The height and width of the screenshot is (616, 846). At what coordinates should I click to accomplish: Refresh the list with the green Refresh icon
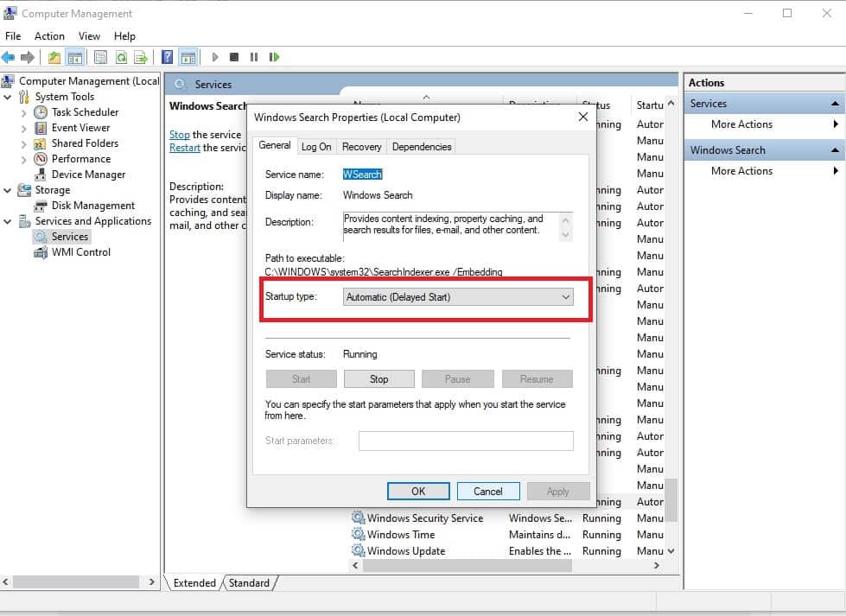[121, 57]
